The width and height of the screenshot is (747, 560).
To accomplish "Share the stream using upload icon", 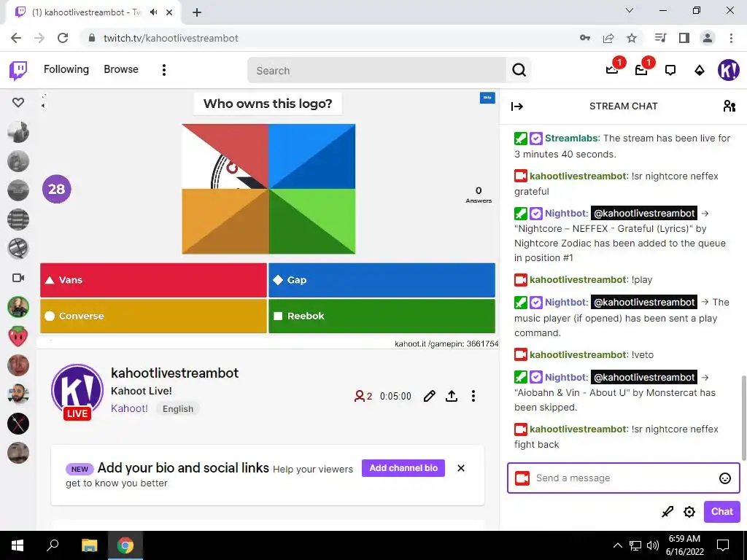I will 451,396.
